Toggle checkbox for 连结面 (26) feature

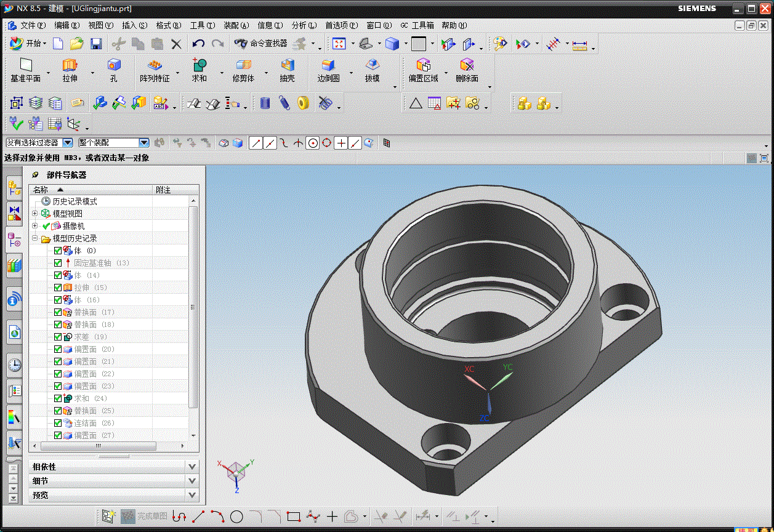[58, 423]
